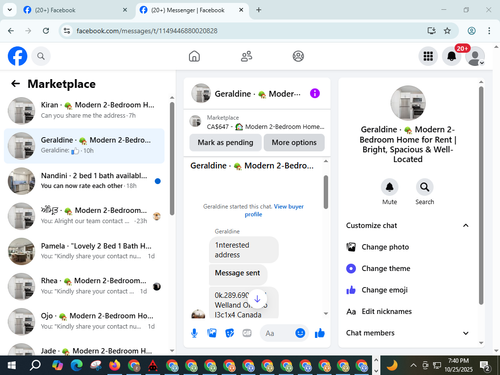The height and width of the screenshot is (375, 500).
Task: Open the account profile picture menu
Action: coord(475,56)
